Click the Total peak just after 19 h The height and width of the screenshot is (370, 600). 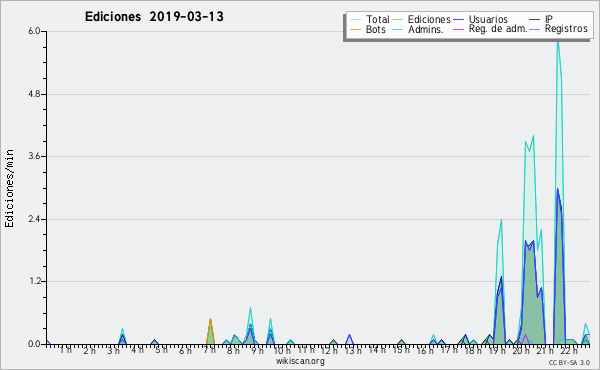point(501,220)
